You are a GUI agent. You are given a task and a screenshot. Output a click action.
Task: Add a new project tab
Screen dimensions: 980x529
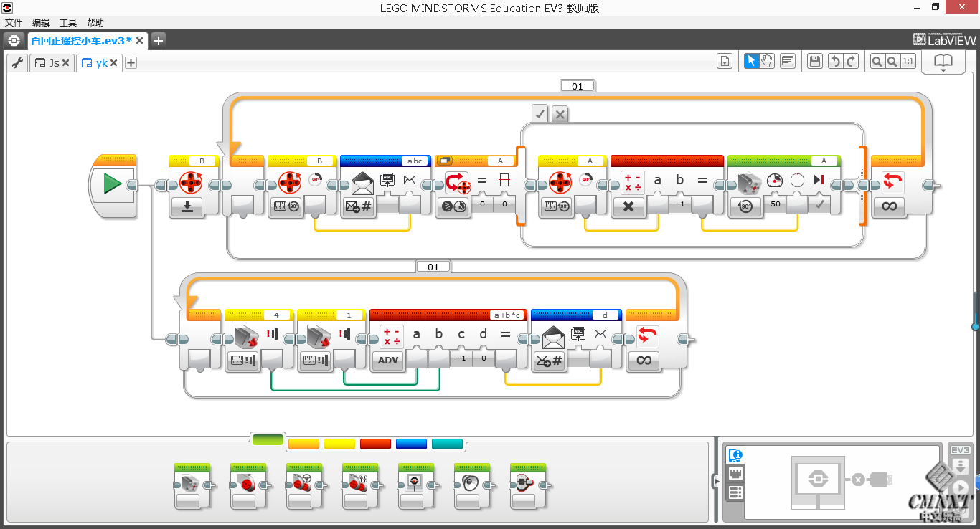click(159, 40)
